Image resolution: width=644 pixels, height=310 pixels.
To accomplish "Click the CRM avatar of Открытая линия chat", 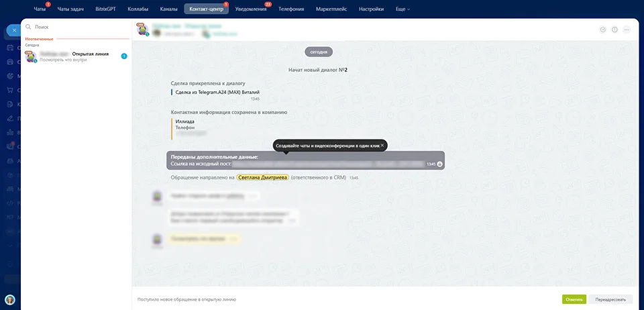I will click(31, 56).
